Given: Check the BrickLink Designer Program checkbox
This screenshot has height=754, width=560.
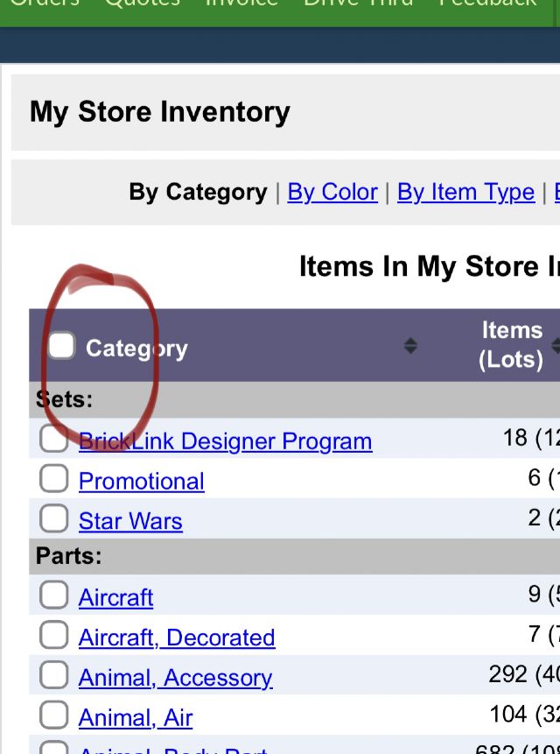Looking at the screenshot, I should tap(53, 439).
